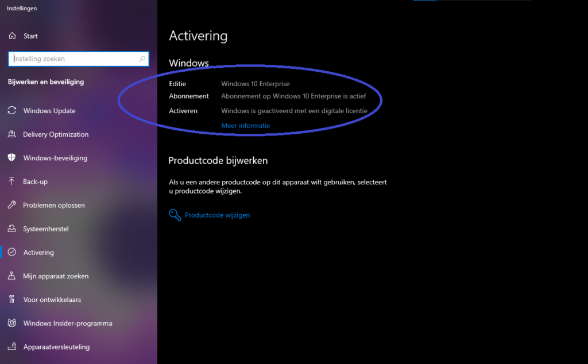
Task: Click the Windows Update sync icon
Action: 12,110
